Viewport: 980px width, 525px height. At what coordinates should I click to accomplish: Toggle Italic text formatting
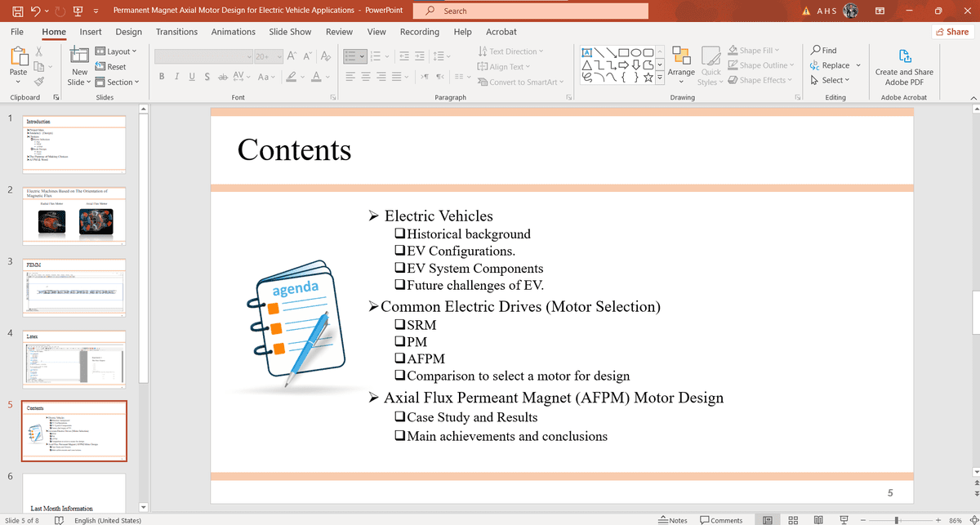tap(177, 76)
